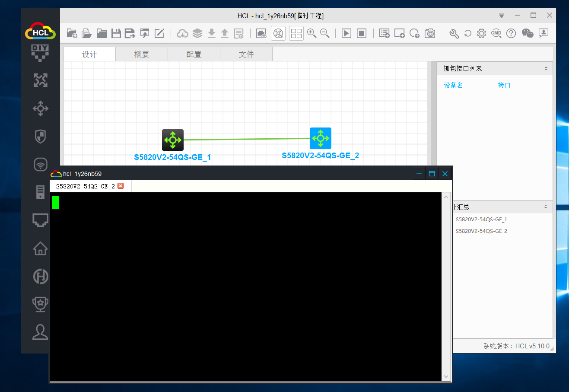Image resolution: width=569 pixels, height=392 pixels.
Task: Select the Ethernet port cable sidebar icon
Action: pyautogui.click(x=40, y=220)
